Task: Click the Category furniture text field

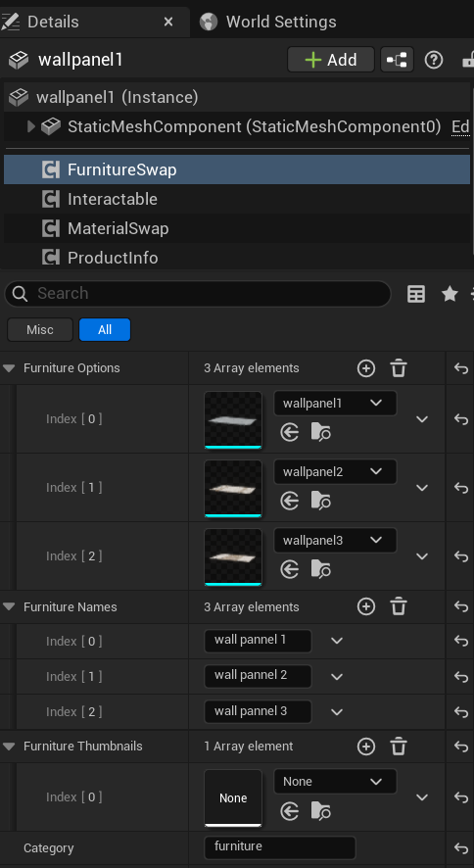Action: (280, 847)
